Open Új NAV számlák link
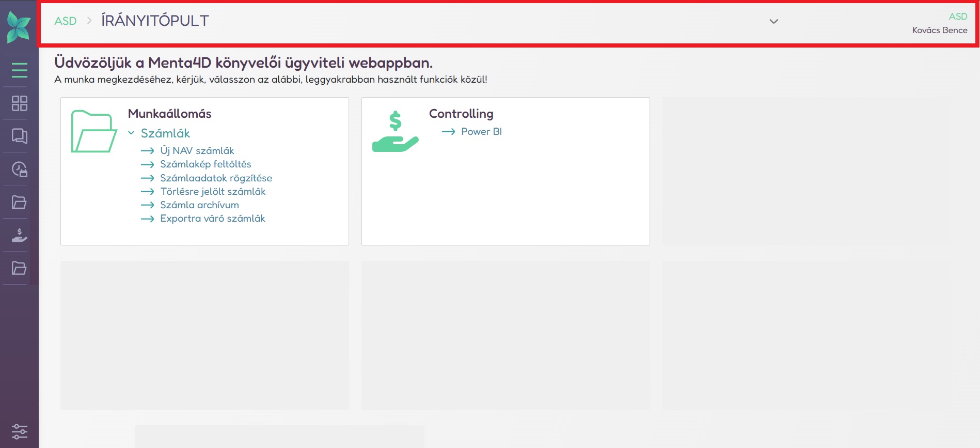This screenshot has height=448, width=980. tap(197, 151)
